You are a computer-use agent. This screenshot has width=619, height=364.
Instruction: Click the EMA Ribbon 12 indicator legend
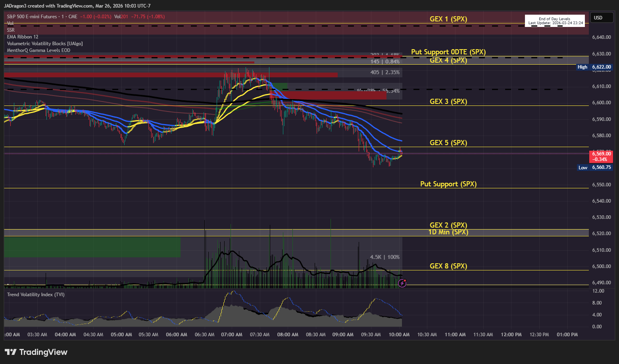pos(23,37)
